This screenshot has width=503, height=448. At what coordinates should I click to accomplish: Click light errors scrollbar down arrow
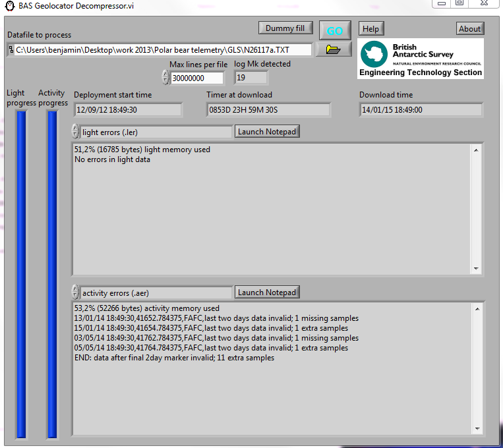(476, 269)
